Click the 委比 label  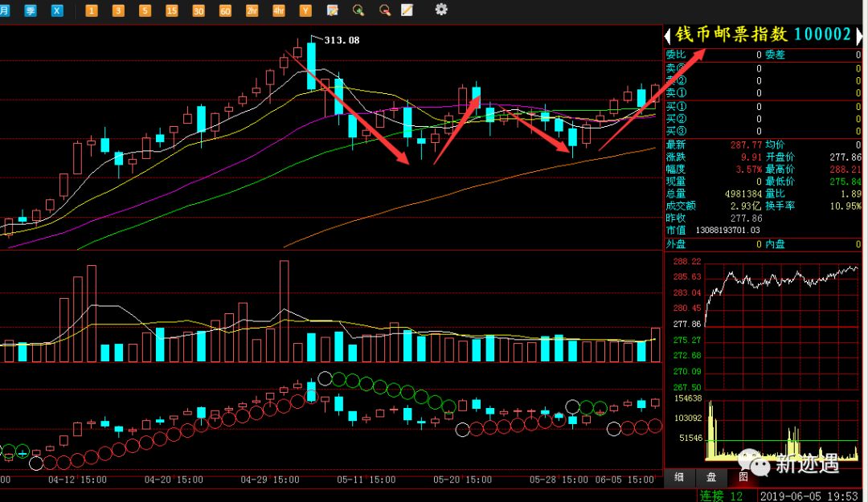[675, 55]
